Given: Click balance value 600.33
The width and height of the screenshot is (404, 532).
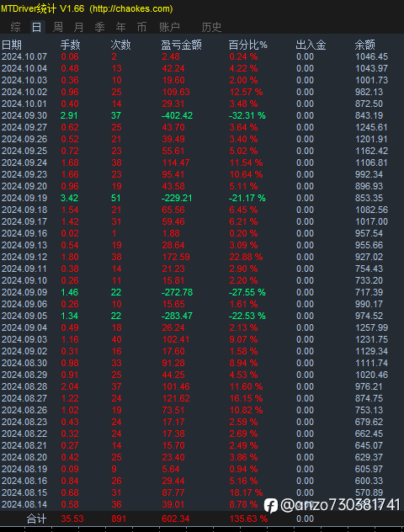Looking at the screenshot, I should 369,481.
